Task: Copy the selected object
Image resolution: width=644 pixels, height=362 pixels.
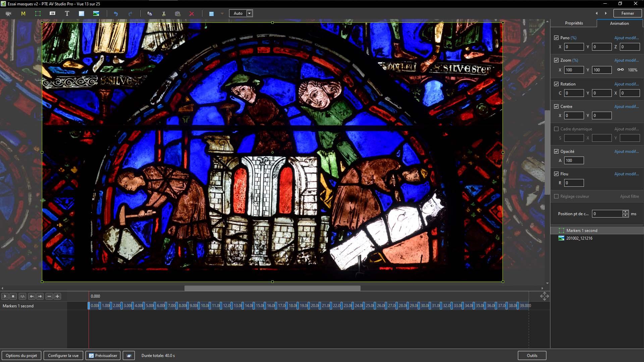Action: (x=150, y=14)
